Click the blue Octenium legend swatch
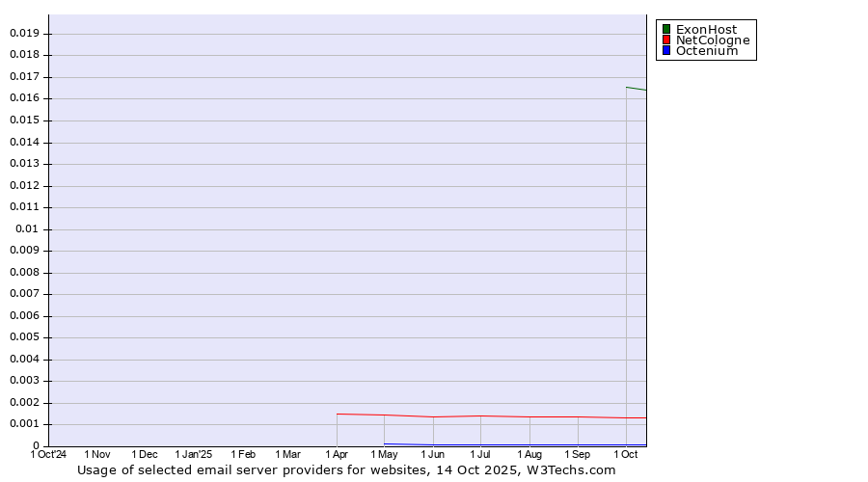This screenshot has height=482, width=868. [665, 51]
